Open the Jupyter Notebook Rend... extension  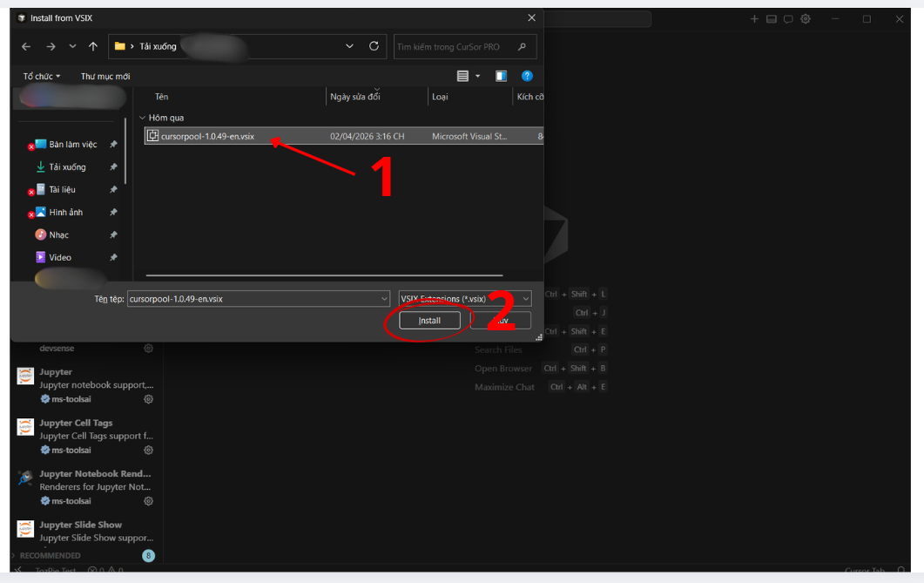tap(85, 487)
